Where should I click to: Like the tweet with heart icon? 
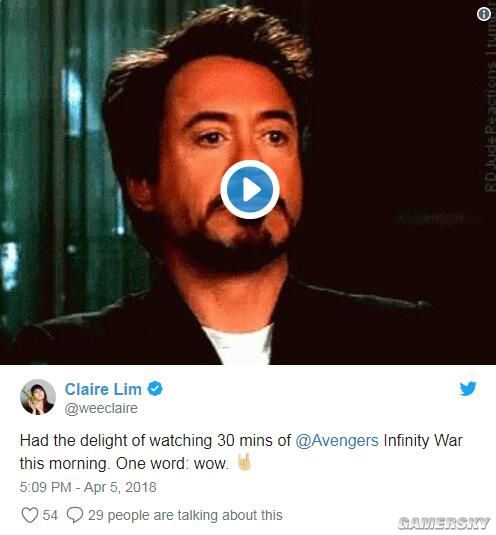(x=30, y=515)
